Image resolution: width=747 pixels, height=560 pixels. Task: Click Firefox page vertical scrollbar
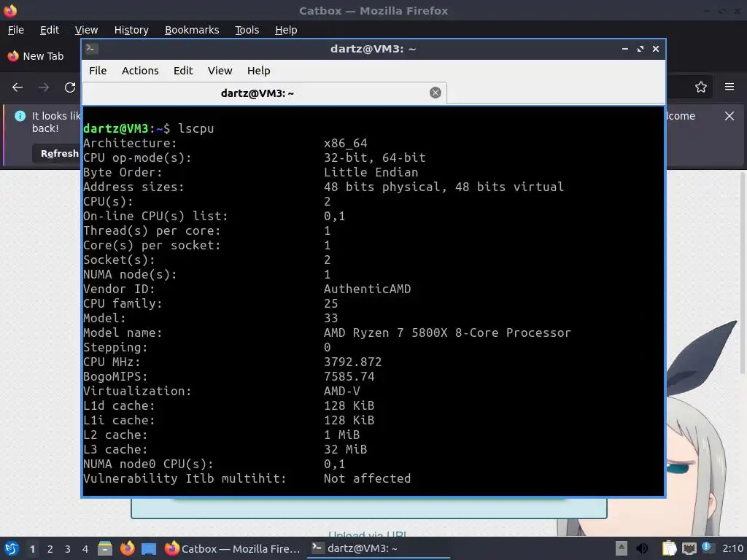click(x=742, y=274)
